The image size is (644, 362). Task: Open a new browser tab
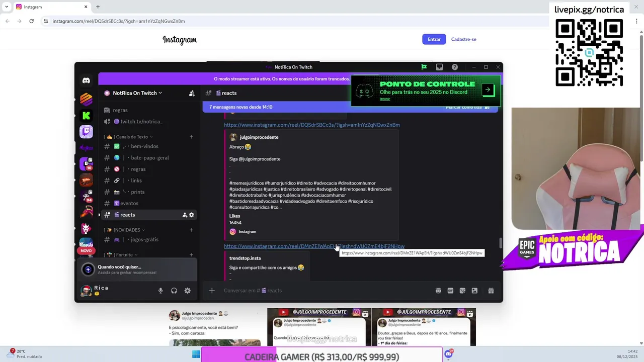click(98, 7)
